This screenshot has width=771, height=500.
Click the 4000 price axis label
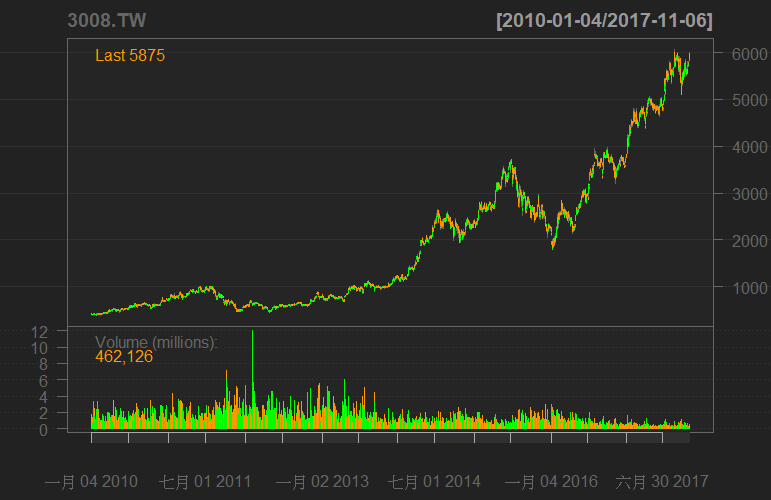(739, 147)
